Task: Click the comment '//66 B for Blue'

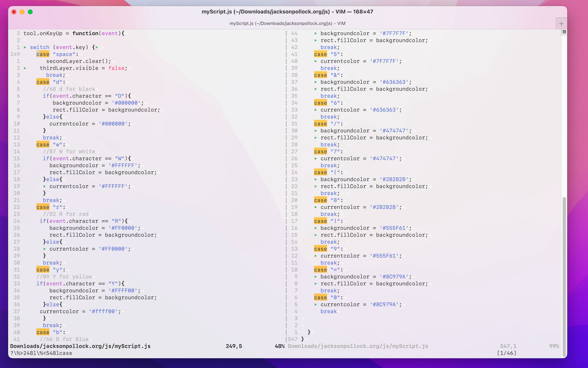Action: (x=64, y=339)
